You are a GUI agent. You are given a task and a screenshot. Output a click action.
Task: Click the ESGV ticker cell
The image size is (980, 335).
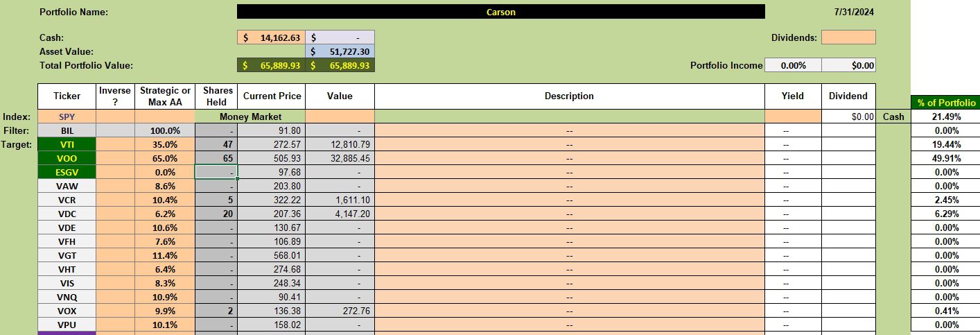coord(67,172)
